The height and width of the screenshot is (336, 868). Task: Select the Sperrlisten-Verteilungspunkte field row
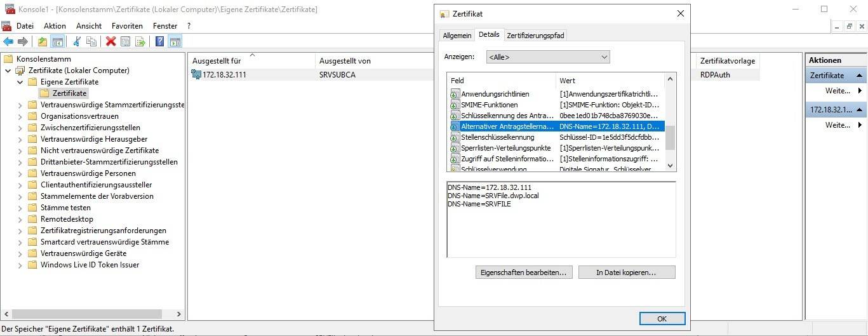(x=505, y=148)
